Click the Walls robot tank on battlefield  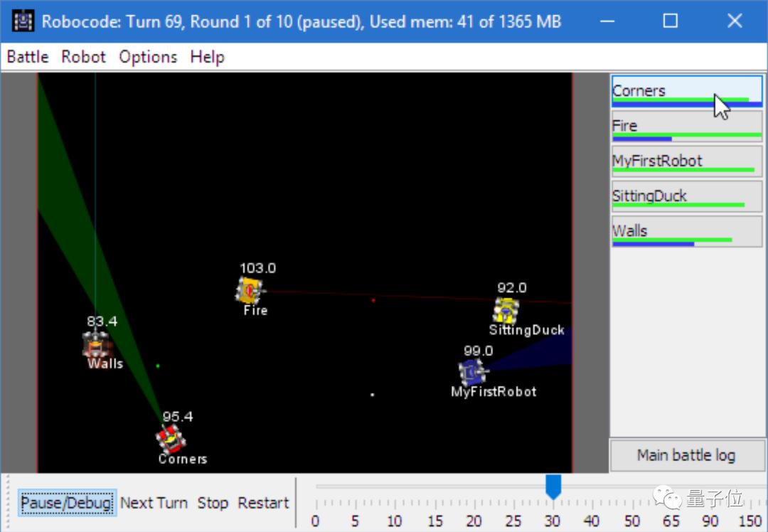96,344
